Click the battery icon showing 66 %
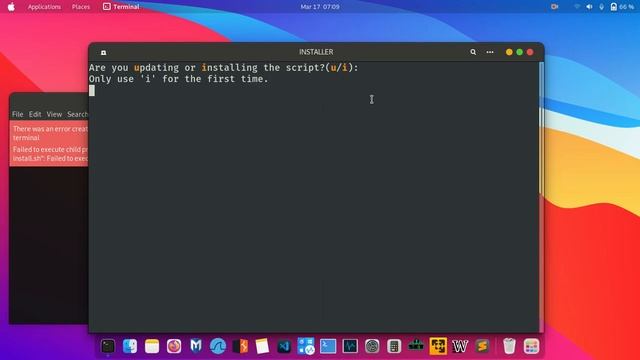Viewport: 640px width, 360px height. click(622, 7)
